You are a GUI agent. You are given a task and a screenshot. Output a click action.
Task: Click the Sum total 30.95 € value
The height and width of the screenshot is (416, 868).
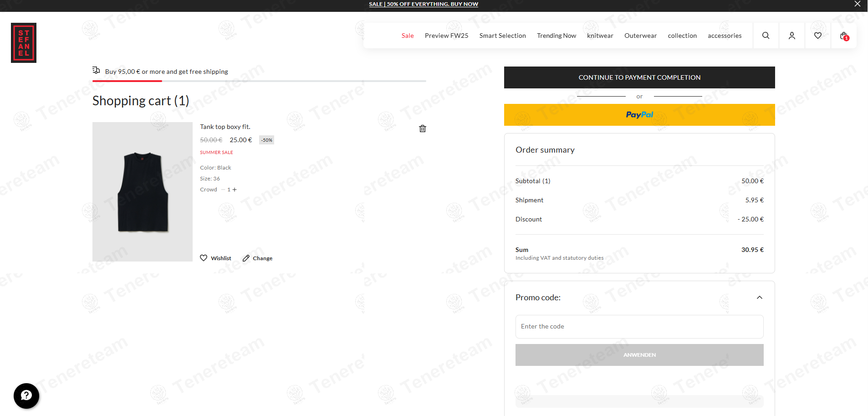pyautogui.click(x=752, y=250)
